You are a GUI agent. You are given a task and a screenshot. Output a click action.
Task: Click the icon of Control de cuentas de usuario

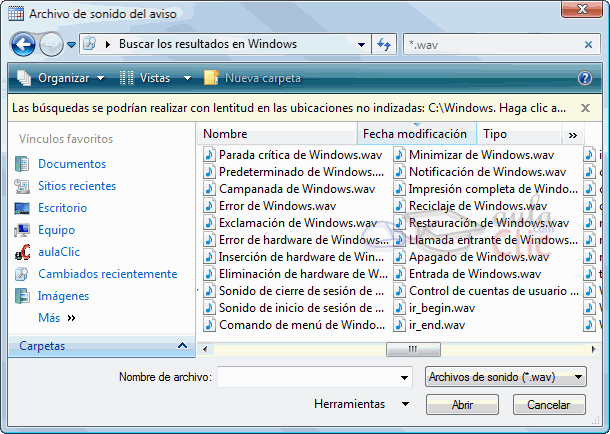point(399,291)
